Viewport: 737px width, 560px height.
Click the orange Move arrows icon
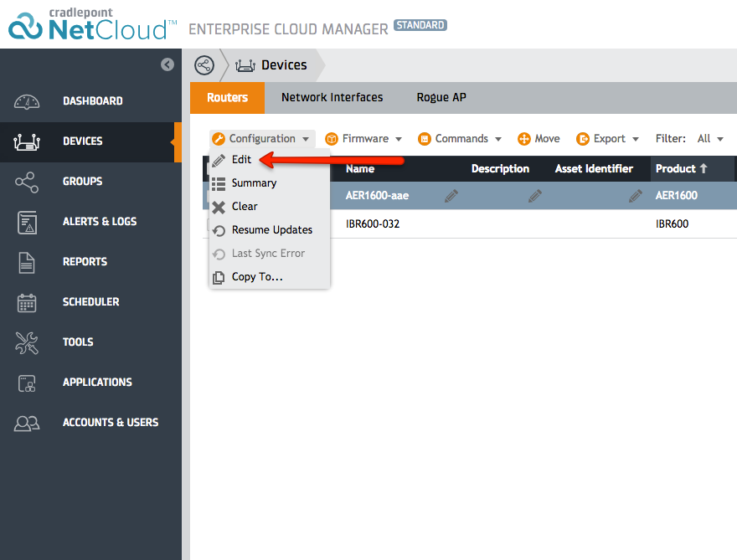pos(524,139)
